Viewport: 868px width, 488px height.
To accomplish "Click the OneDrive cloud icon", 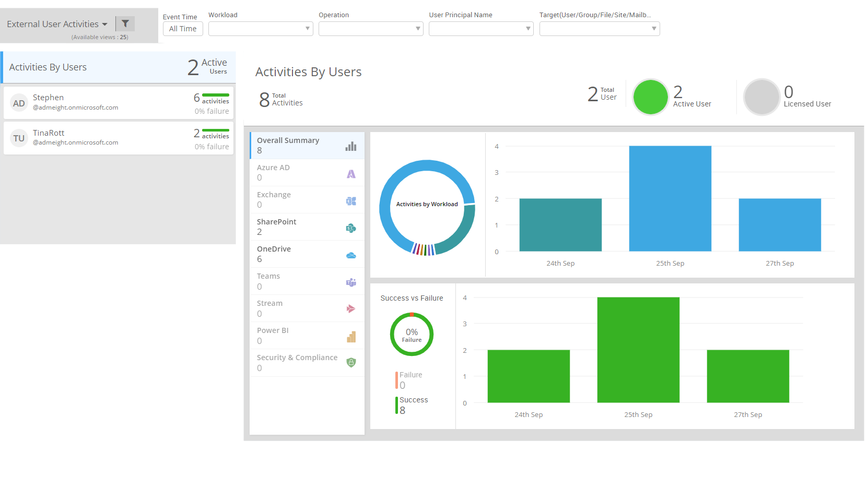I will pyautogui.click(x=351, y=255).
